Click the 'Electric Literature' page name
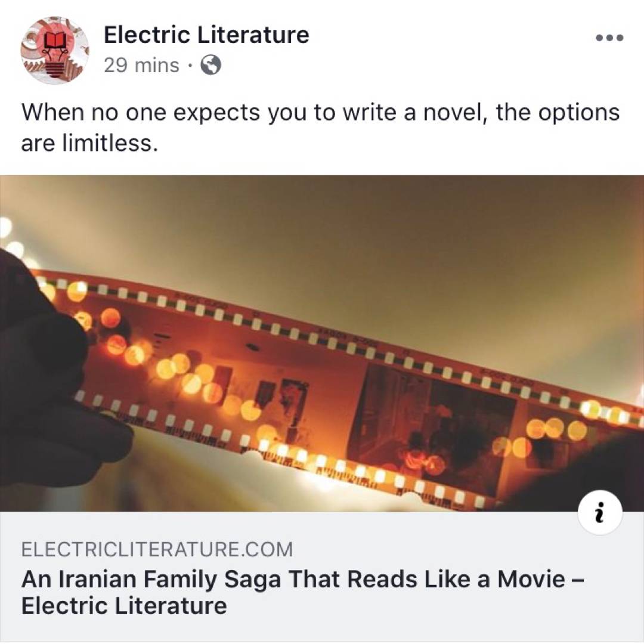Image resolution: width=644 pixels, height=644 pixels. pyautogui.click(x=206, y=35)
